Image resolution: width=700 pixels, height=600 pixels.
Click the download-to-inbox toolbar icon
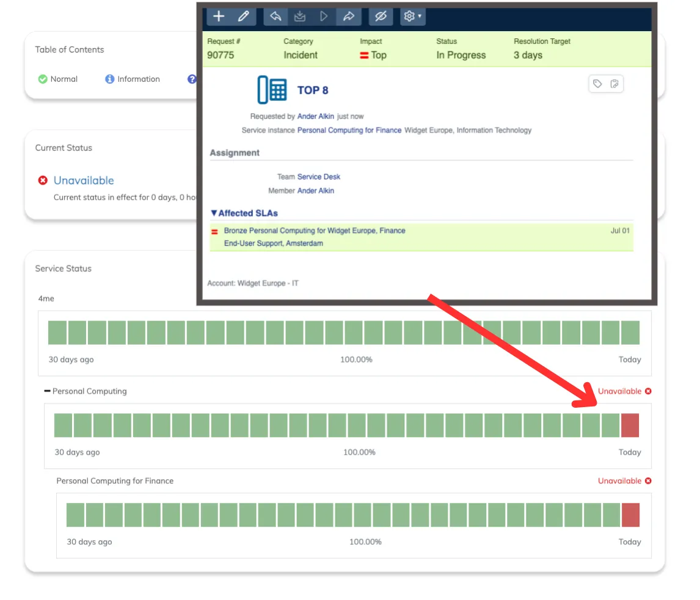click(x=300, y=16)
